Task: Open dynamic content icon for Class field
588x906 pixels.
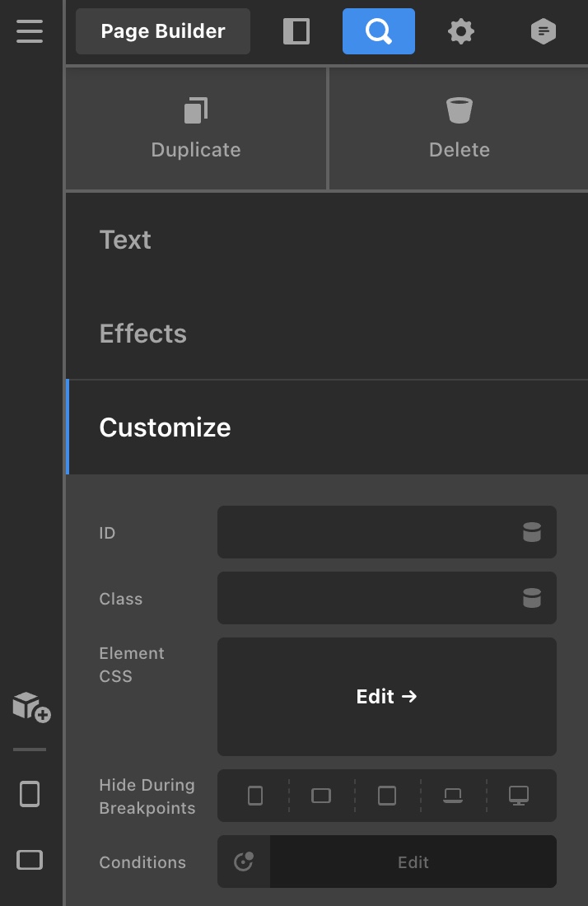Action: point(532,598)
